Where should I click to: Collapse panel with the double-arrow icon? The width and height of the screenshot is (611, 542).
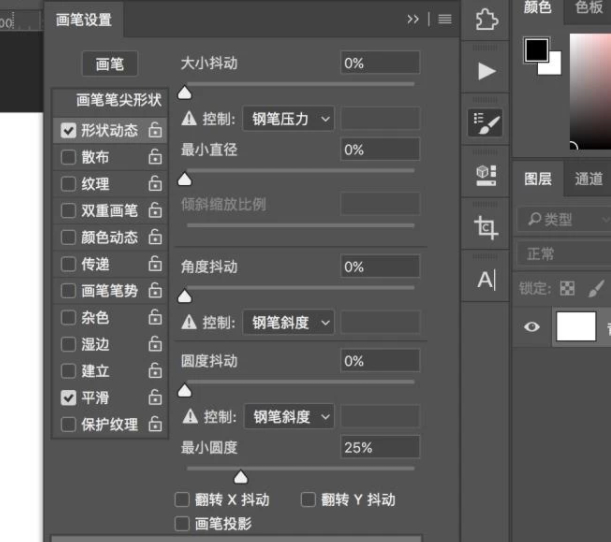[x=413, y=19]
